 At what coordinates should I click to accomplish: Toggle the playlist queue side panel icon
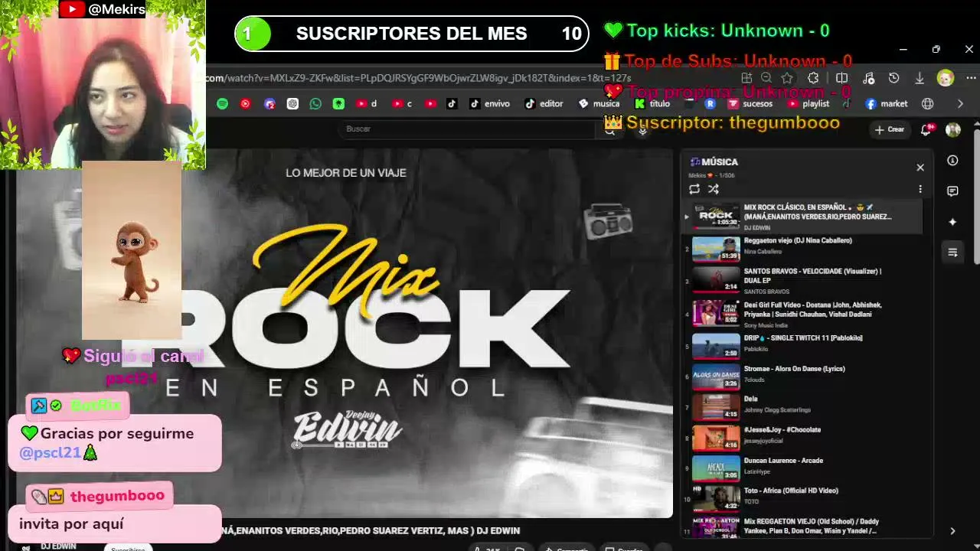point(952,253)
